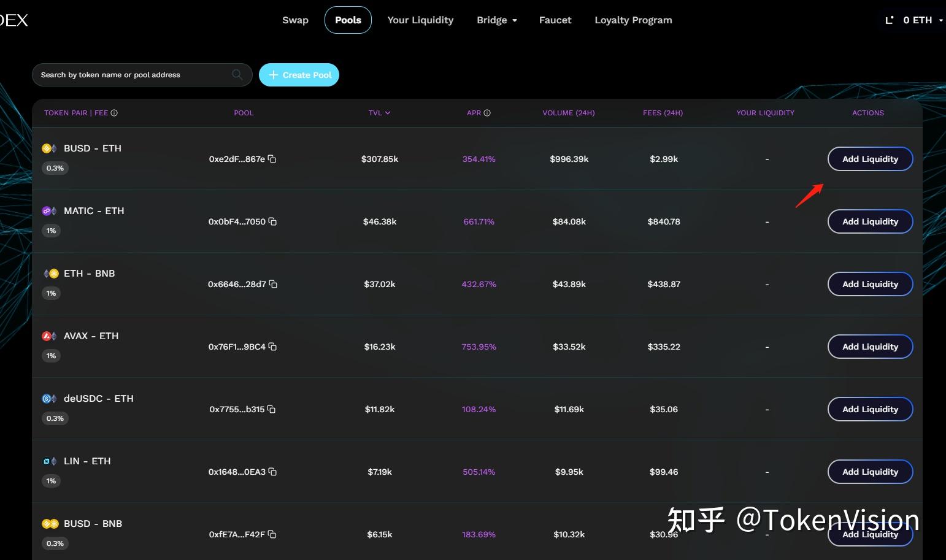Click the AVAX token icon in AVAX-ETH row
The image size is (946, 560).
(46, 336)
